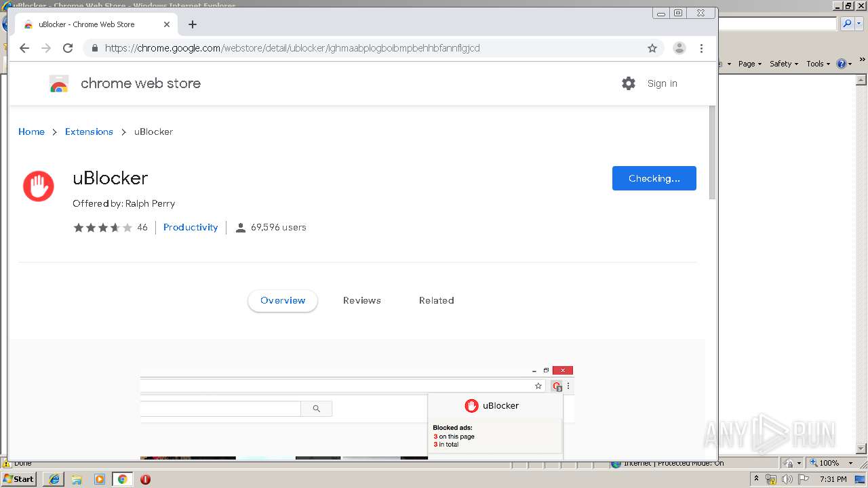The height and width of the screenshot is (488, 868).
Task: Click the Windows Start button
Action: [x=19, y=479]
